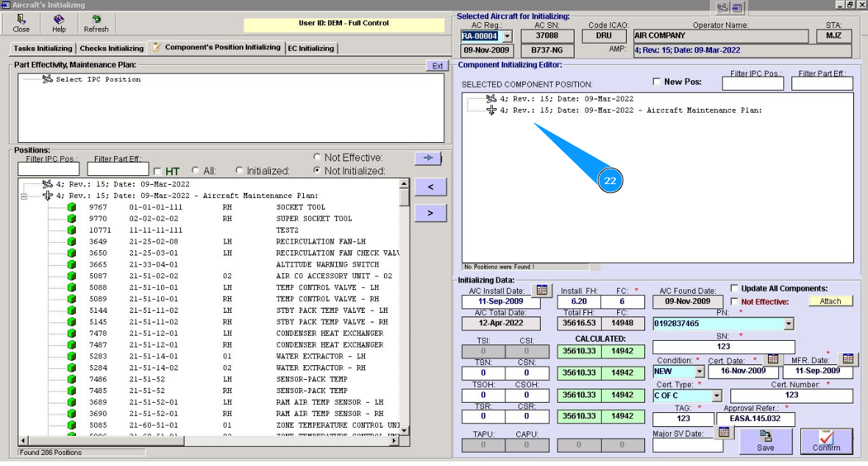The height and width of the screenshot is (466, 868).
Task: Click the Ext button
Action: pos(437,66)
